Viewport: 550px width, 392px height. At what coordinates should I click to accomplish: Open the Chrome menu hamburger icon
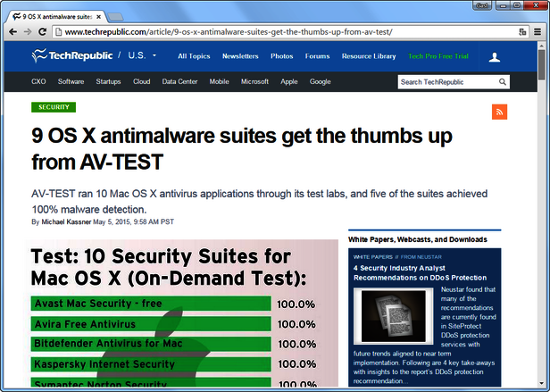[535, 32]
